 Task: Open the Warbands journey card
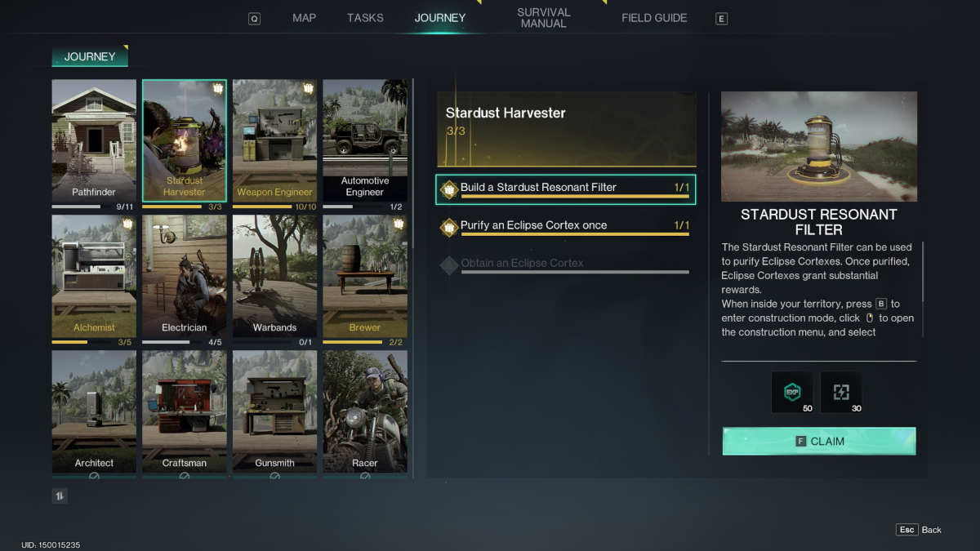[274, 276]
